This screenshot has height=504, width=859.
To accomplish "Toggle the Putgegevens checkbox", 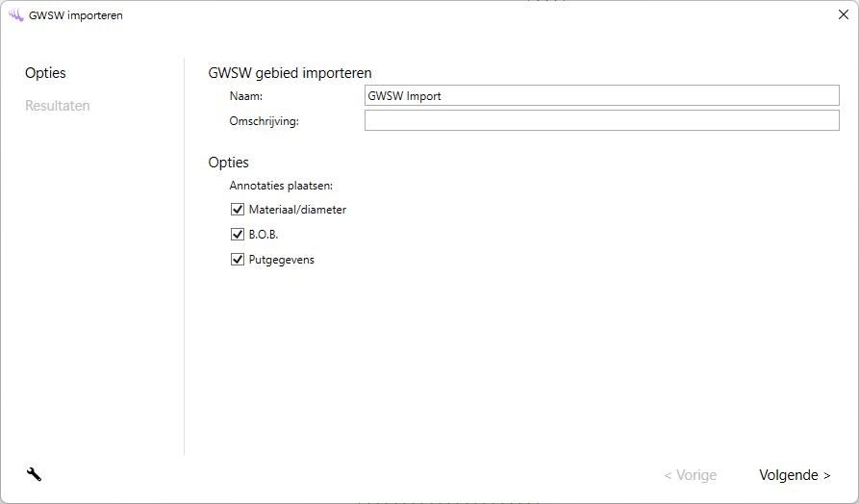I will click(x=238, y=259).
